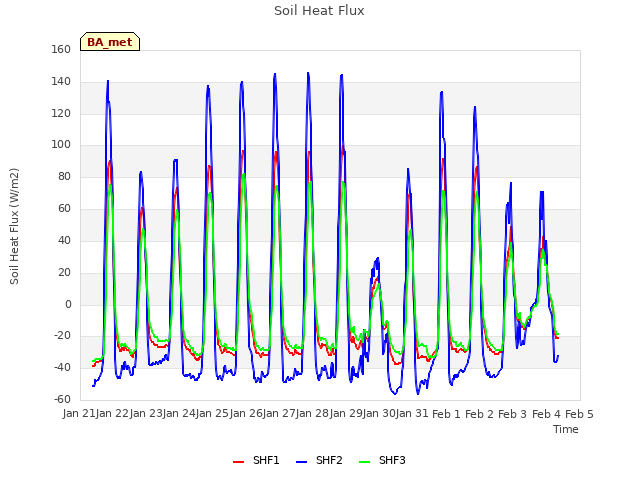Toggle the SHF2 series in the legend
Screen dimensions: 640x480
[319, 460]
